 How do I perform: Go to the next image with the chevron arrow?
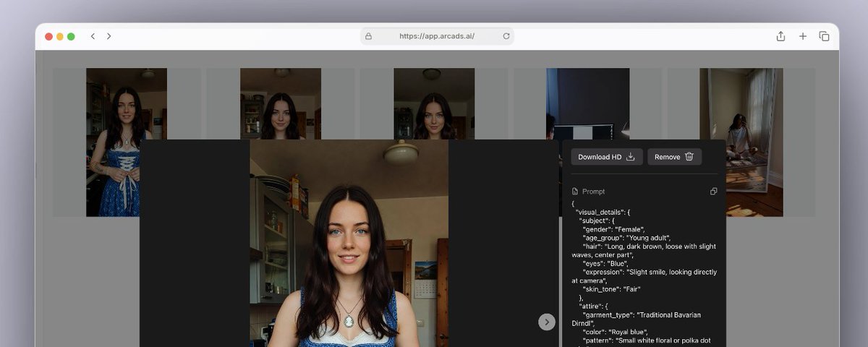pyautogui.click(x=547, y=322)
